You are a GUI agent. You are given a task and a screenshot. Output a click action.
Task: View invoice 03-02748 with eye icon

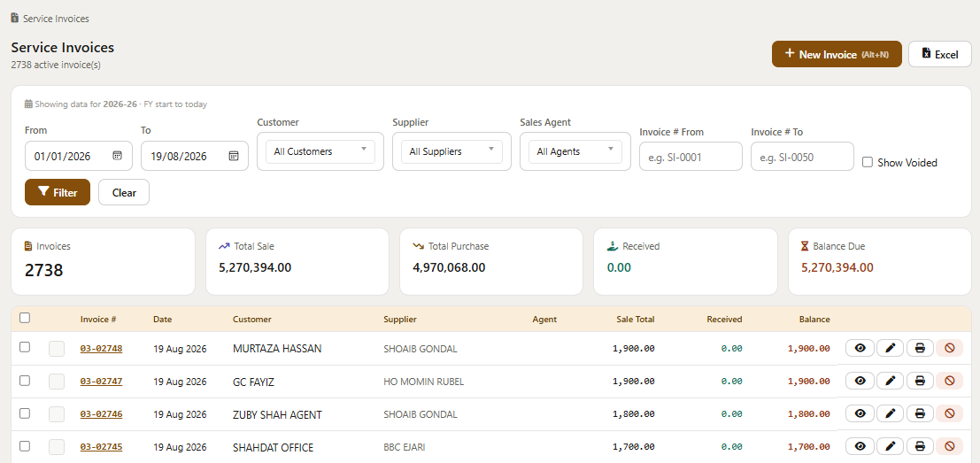click(x=860, y=348)
